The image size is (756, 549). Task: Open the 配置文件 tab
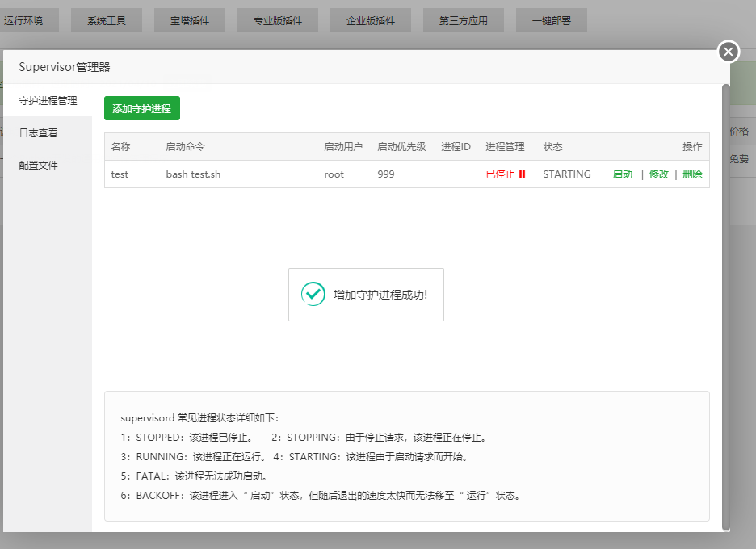click(x=39, y=166)
